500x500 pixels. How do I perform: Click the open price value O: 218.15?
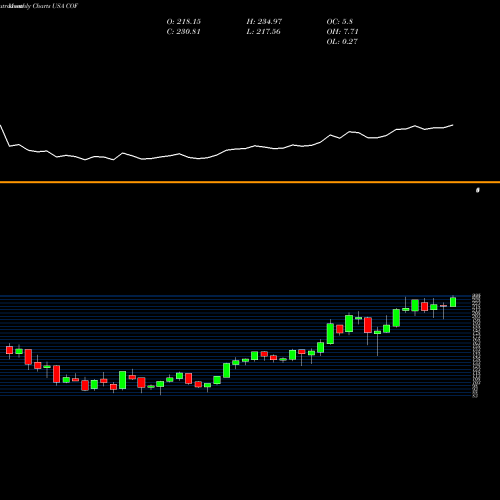[184, 22]
